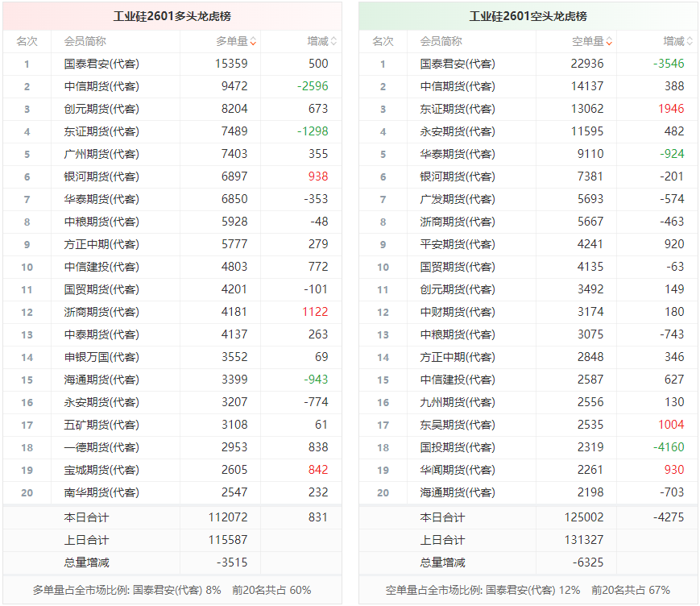
Task: Click 南华期货(代客) rank 20 row
Action: 172,492
